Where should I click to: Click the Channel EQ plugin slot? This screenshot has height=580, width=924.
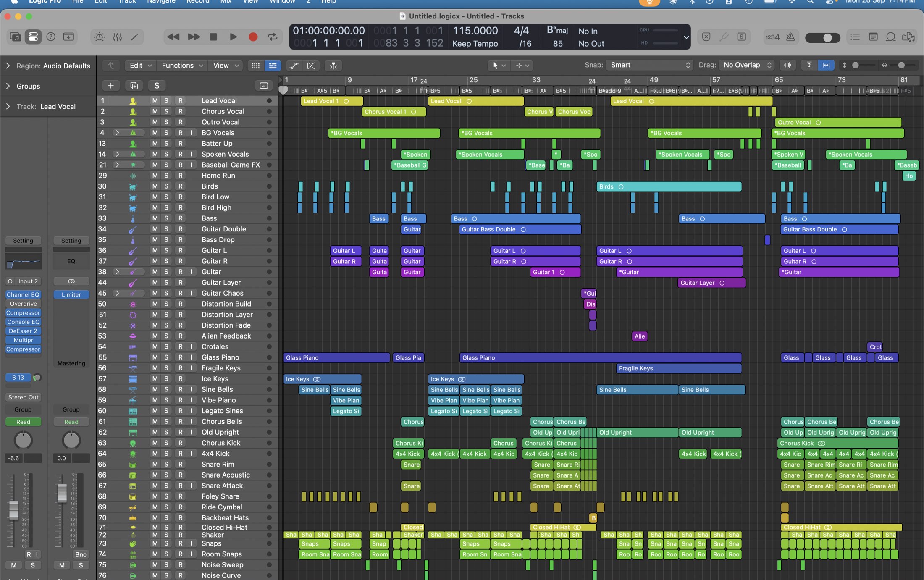point(23,295)
